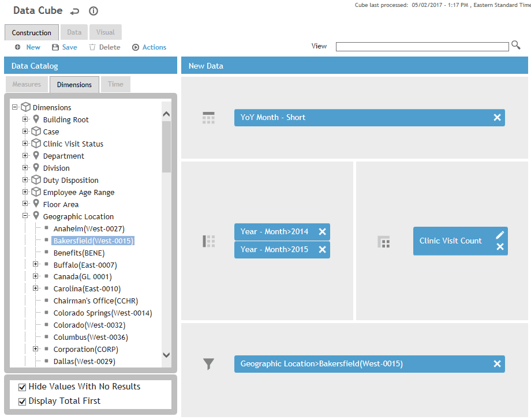The width and height of the screenshot is (531, 420).
Task: Expand the Building Root node
Action: (x=25, y=119)
